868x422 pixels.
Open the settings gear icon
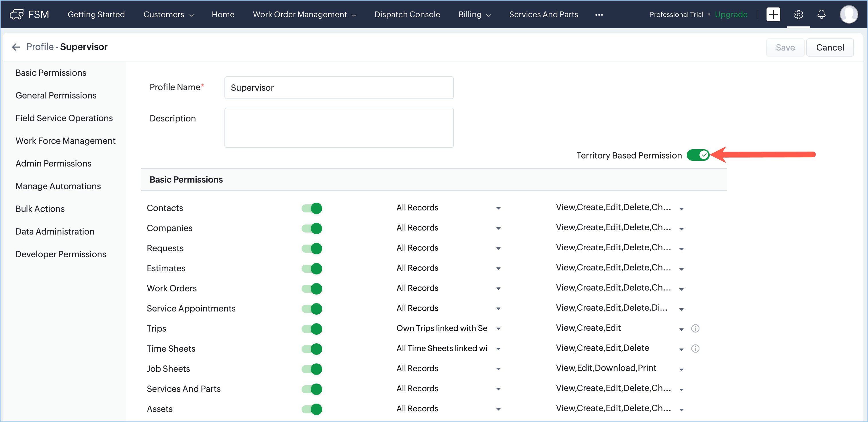click(x=798, y=14)
